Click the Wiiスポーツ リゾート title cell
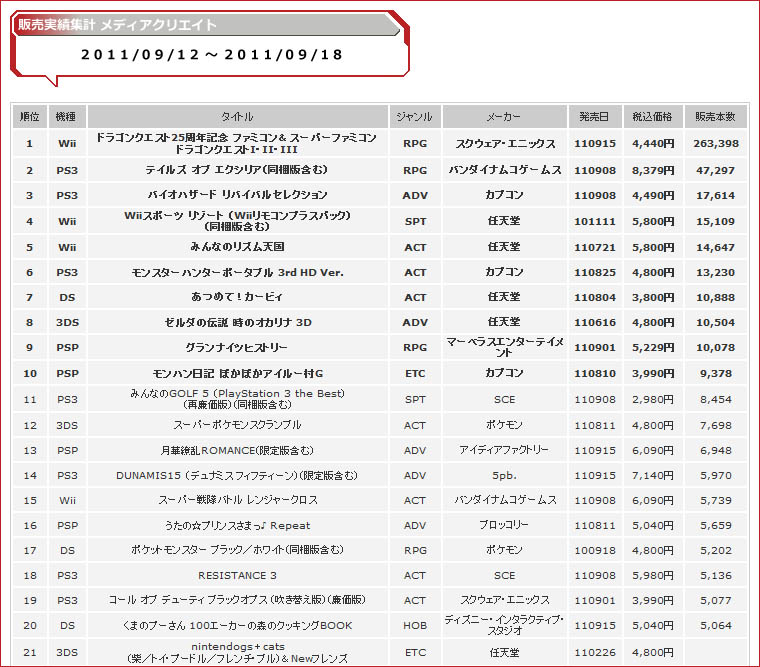 tap(237, 221)
